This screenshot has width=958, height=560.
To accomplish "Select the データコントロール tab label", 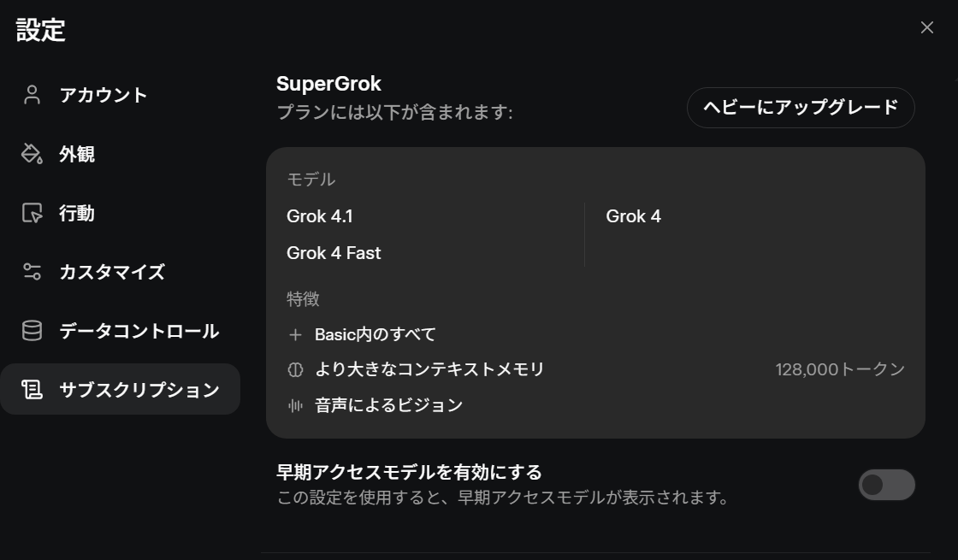I will tap(139, 331).
